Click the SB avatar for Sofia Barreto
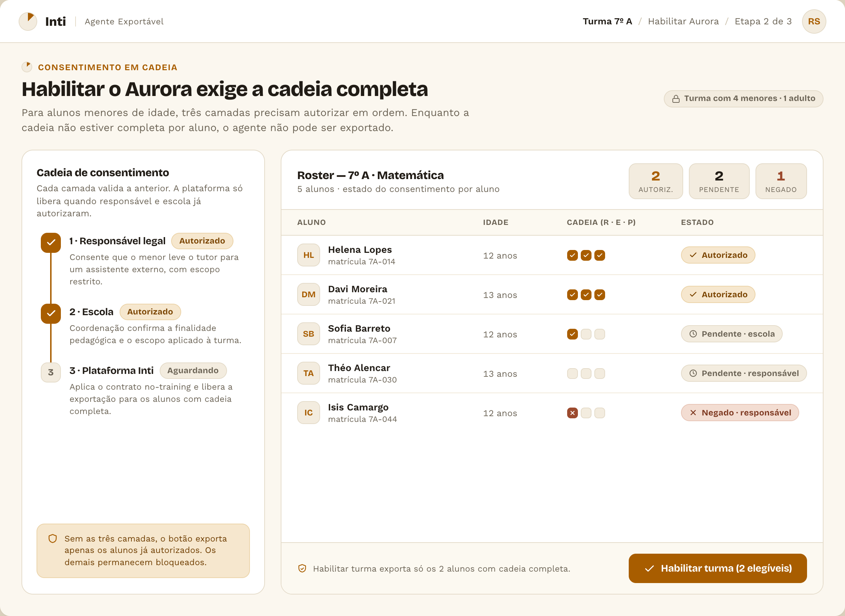 coord(309,334)
